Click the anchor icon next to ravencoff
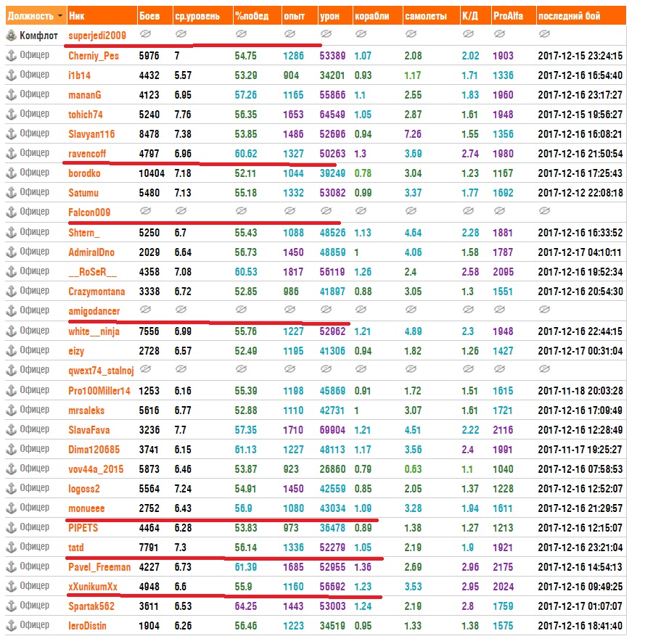This screenshot has height=644, width=645. click(x=11, y=153)
